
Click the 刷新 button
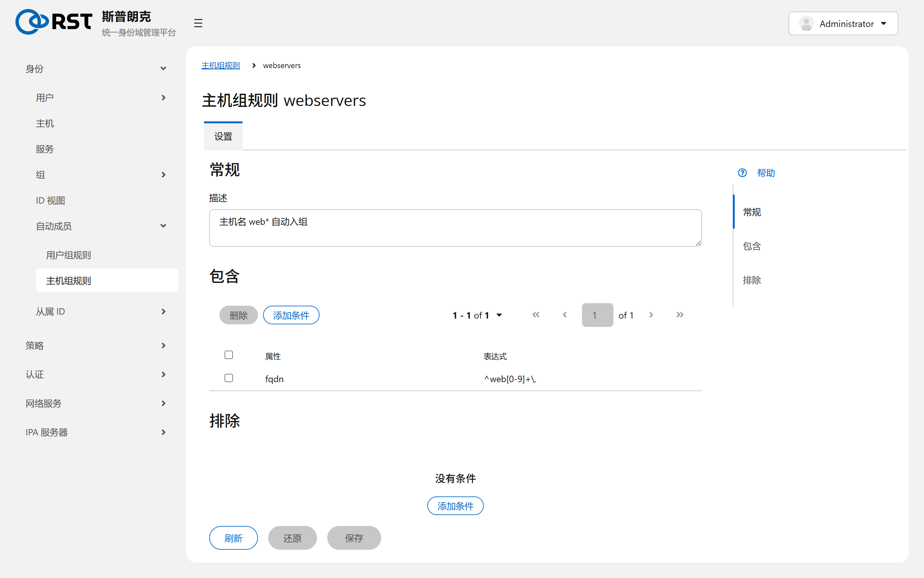pyautogui.click(x=233, y=538)
